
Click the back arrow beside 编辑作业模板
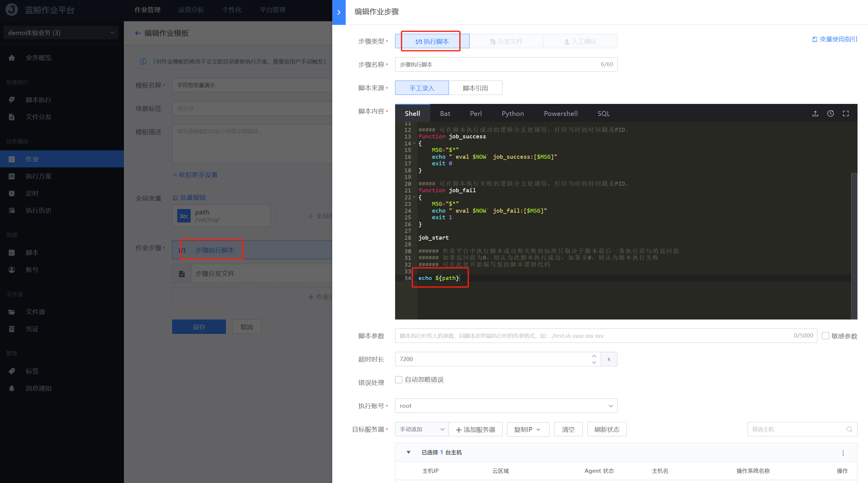(138, 33)
